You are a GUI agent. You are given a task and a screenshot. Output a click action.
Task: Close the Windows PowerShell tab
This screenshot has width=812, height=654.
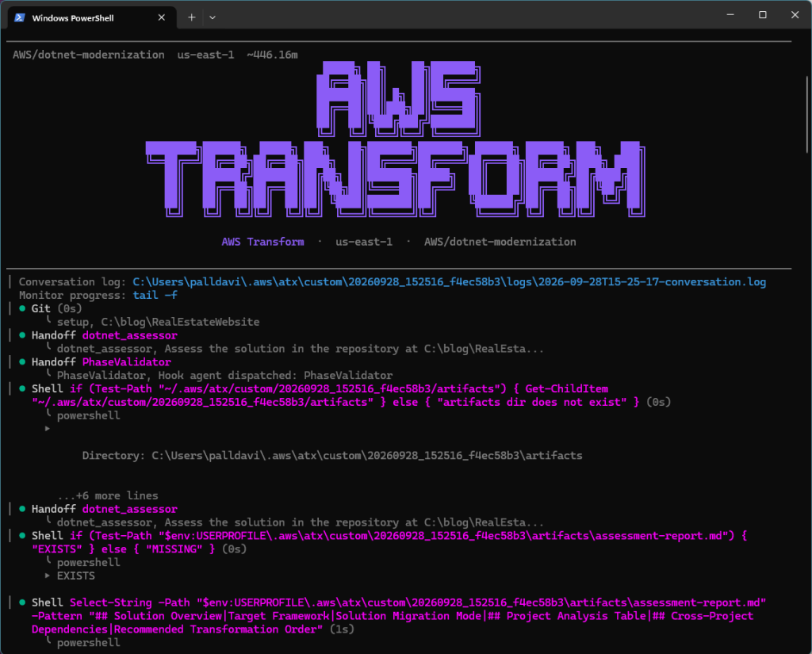(x=162, y=17)
